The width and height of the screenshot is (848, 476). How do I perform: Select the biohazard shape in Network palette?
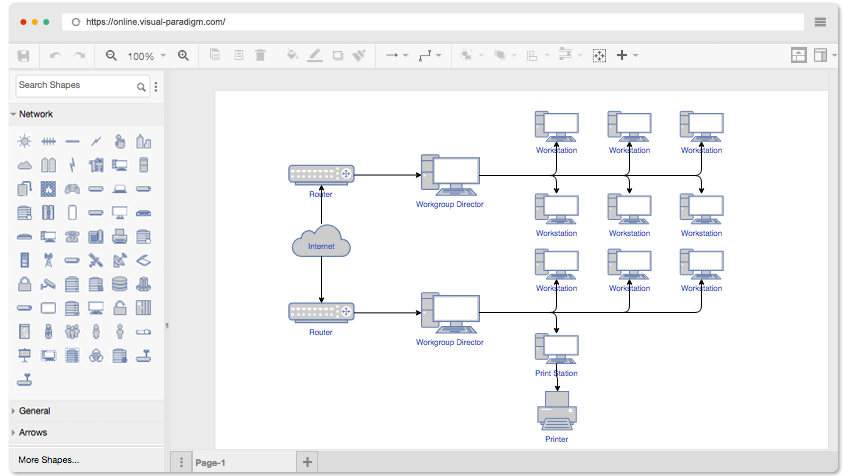pyautogui.click(x=96, y=355)
